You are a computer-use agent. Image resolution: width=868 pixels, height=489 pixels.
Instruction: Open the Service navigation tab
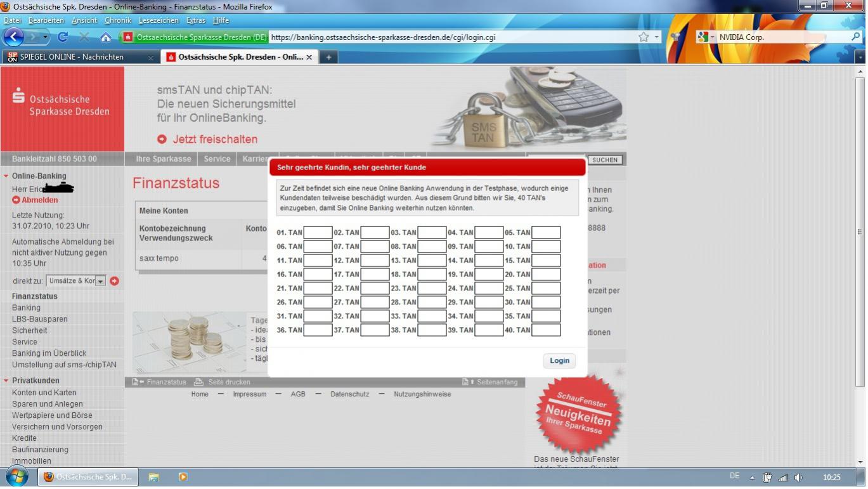pos(217,159)
